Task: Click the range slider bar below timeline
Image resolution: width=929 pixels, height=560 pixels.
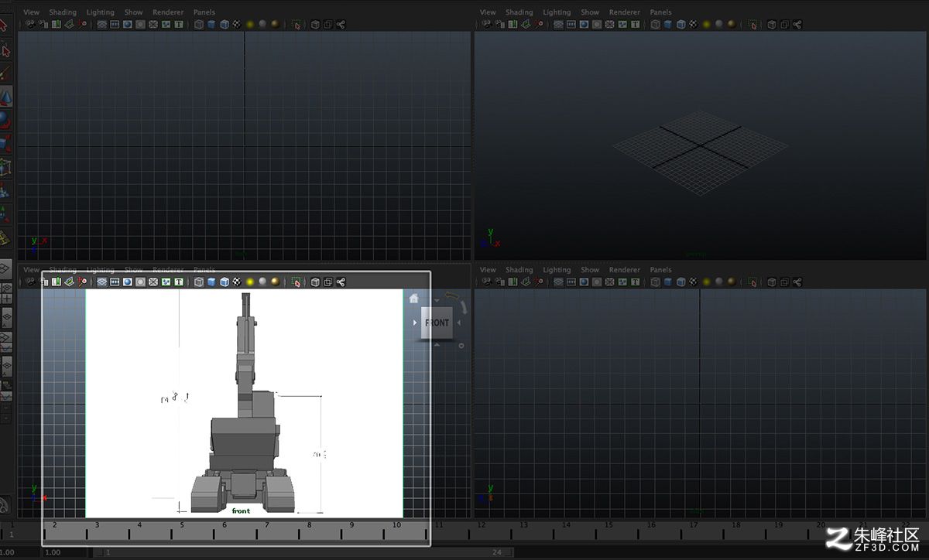Action: point(302,552)
